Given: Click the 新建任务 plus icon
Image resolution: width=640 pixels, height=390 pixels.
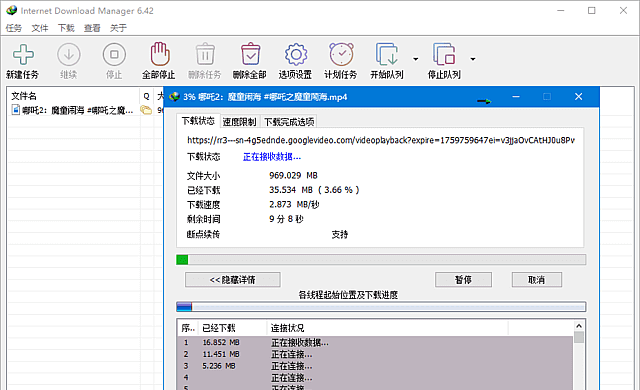Looking at the screenshot, I should pos(23,54).
